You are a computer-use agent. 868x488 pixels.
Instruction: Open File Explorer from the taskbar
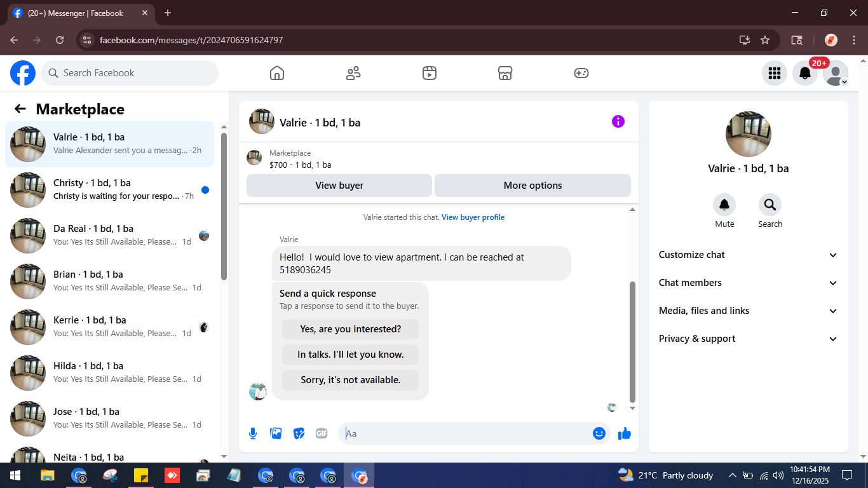pos(48,475)
